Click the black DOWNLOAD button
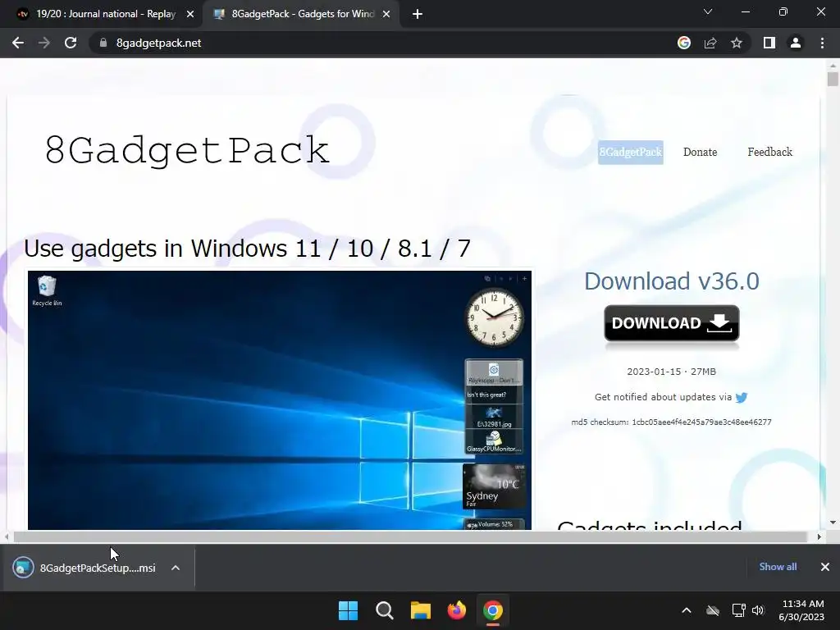Viewport: 840px width, 630px height. coord(672,323)
